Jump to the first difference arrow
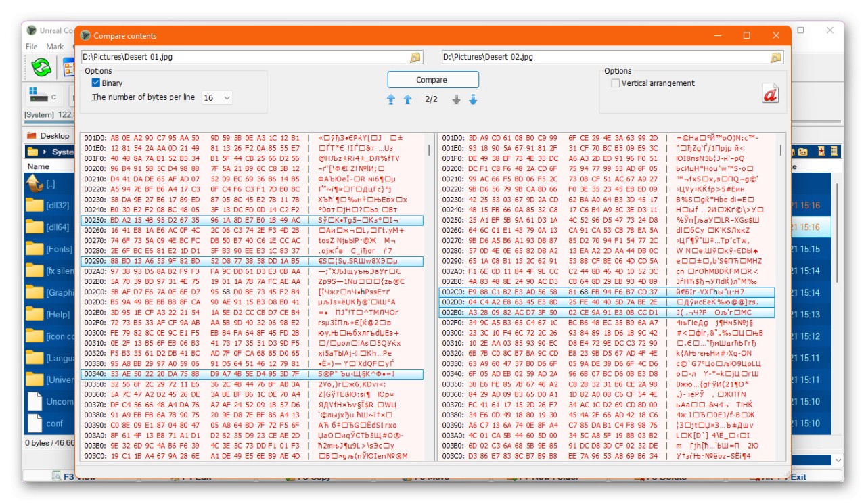Image resolution: width=866 pixels, height=504 pixels. coord(391,99)
